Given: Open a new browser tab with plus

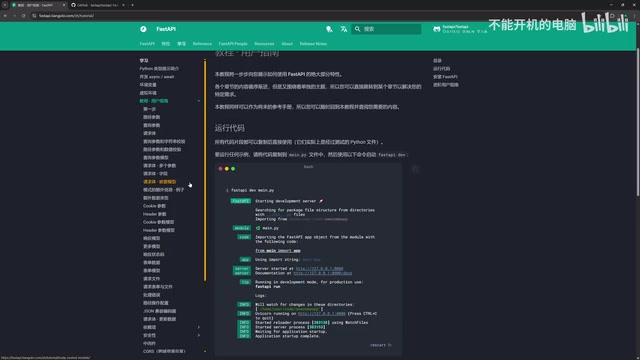Looking at the screenshot, I should pyautogui.click(x=132, y=5).
